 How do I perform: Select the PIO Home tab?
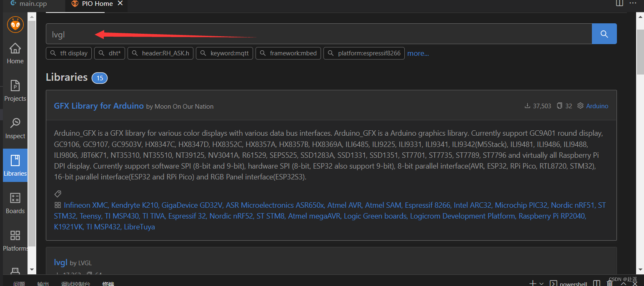click(x=98, y=4)
